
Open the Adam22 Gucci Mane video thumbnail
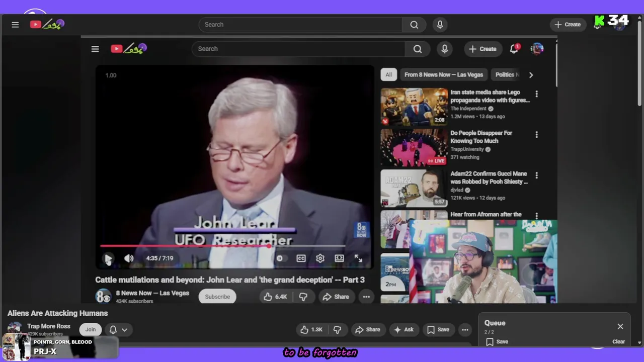pos(414,188)
